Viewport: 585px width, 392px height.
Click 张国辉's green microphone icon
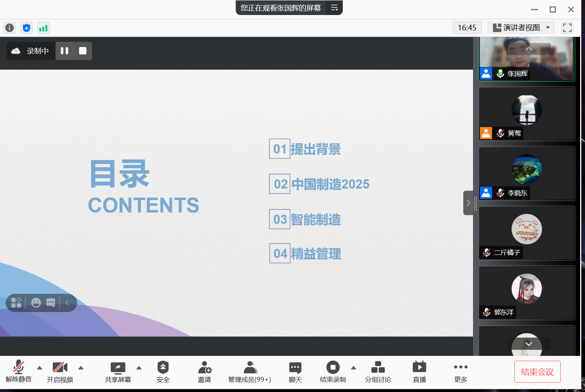(x=500, y=73)
